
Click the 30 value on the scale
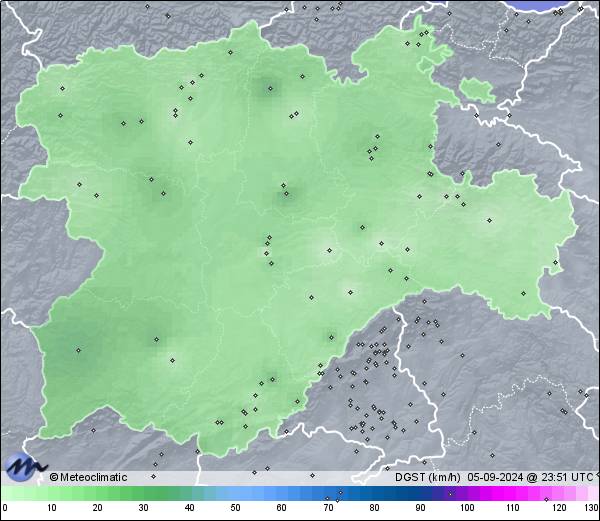click(x=143, y=508)
